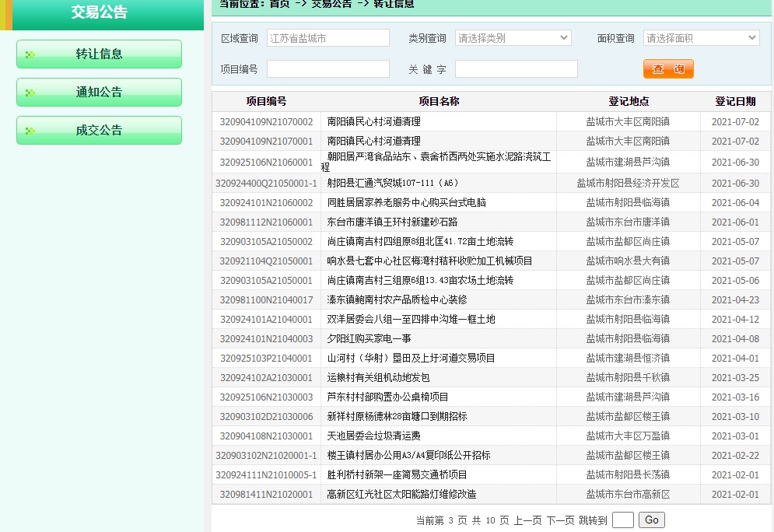Go to the previous page via 上一页
The height and width of the screenshot is (532, 774).
click(527, 520)
